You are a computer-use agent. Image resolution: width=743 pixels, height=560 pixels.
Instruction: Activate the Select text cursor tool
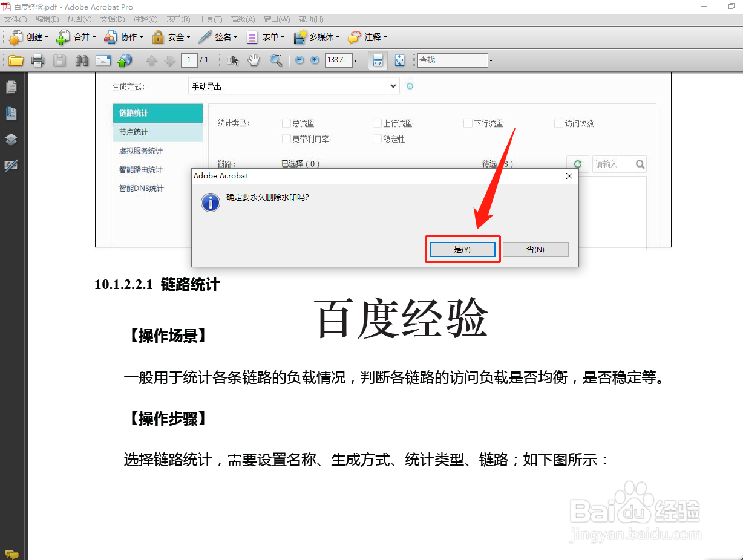click(233, 60)
